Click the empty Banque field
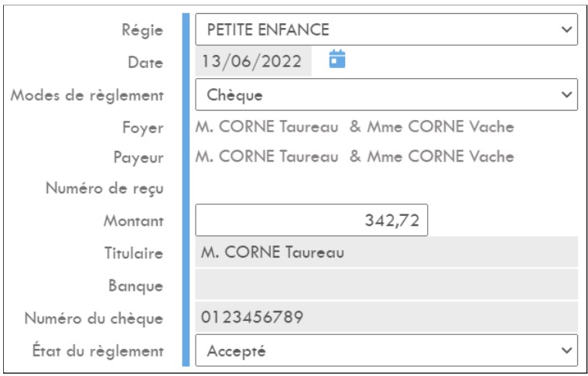Viewport: 588px width, 376px height. [x=386, y=285]
